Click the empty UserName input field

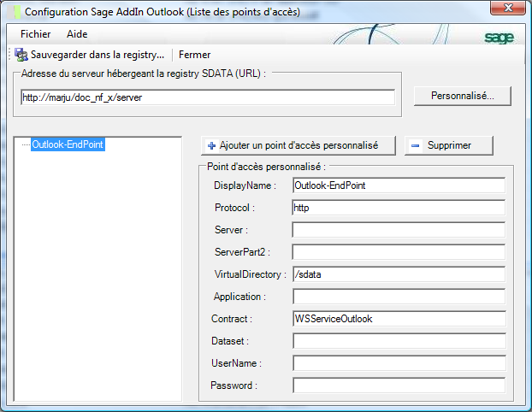pos(399,363)
